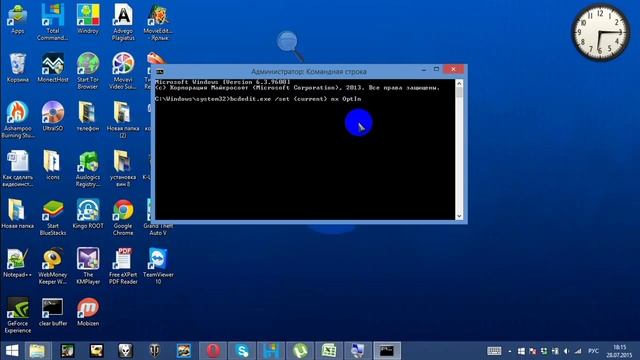Launch WebMoney Keeper shortcut
Screen dimensions: 640x360
coord(53,266)
